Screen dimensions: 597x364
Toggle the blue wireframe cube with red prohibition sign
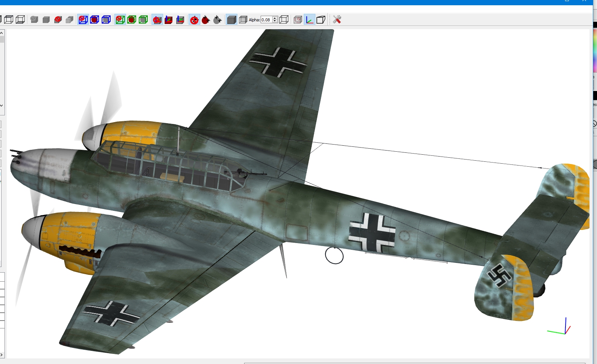pos(83,19)
